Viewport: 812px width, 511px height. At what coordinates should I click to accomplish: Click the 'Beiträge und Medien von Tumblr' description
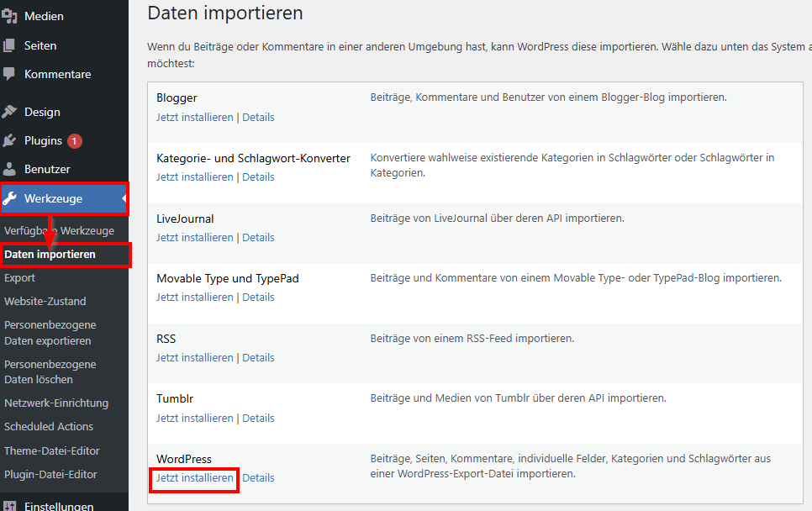click(519, 398)
